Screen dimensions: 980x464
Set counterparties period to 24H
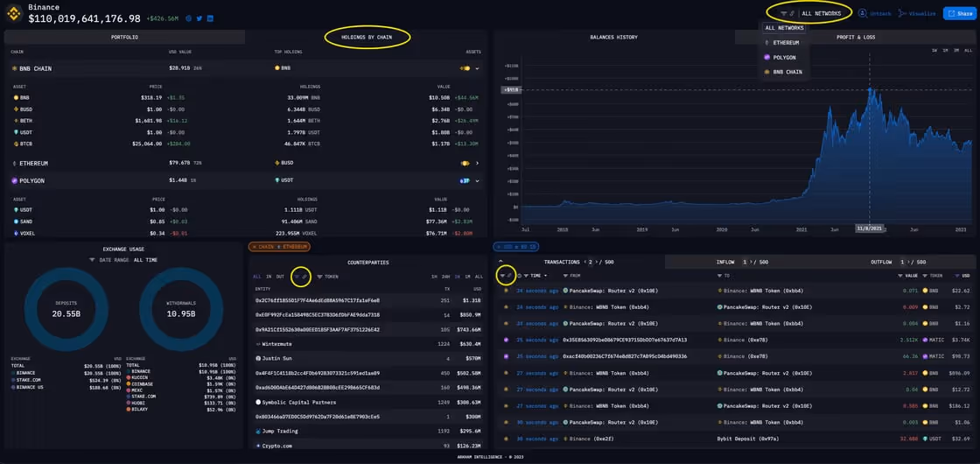[444, 276]
